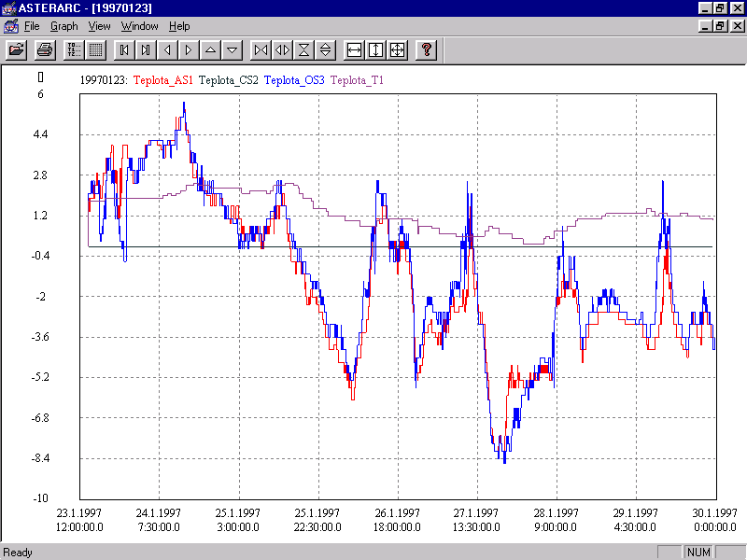Viewport: 747px width, 560px height.
Task: Select the Teplota_CS2 legend label
Action: pos(228,80)
